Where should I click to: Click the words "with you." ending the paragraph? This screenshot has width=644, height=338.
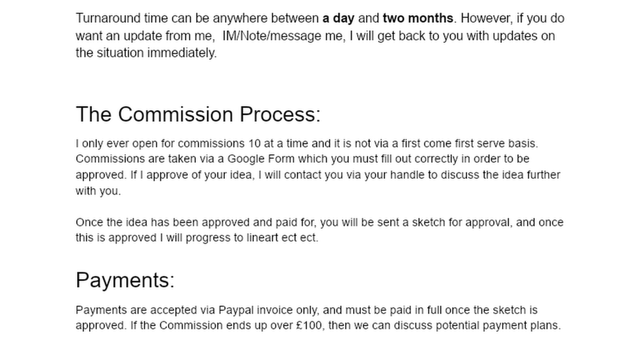(x=98, y=191)
